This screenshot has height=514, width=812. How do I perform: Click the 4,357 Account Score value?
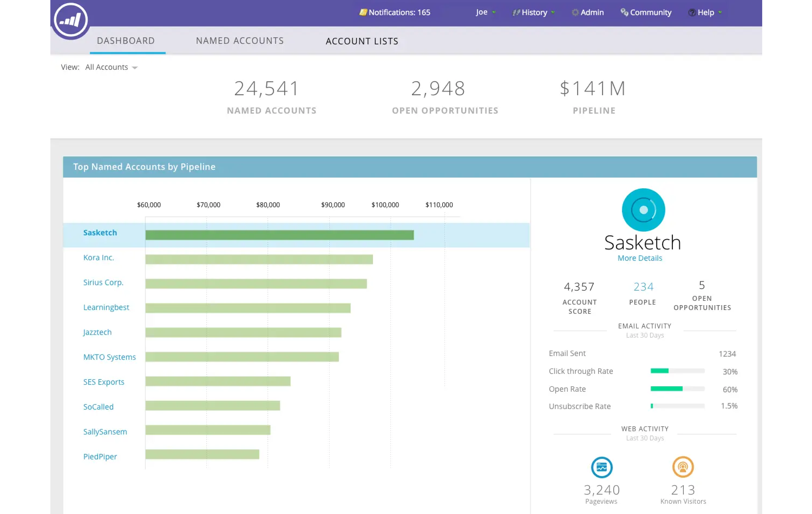point(579,286)
